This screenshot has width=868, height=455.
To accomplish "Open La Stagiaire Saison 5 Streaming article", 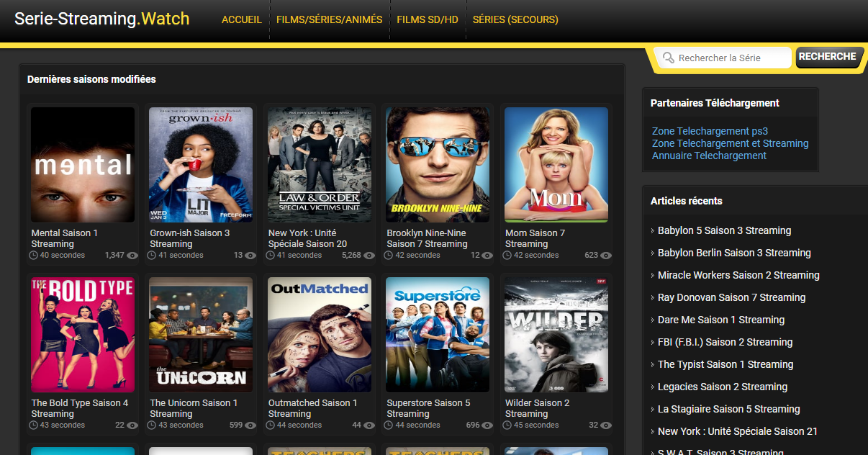I will point(729,409).
